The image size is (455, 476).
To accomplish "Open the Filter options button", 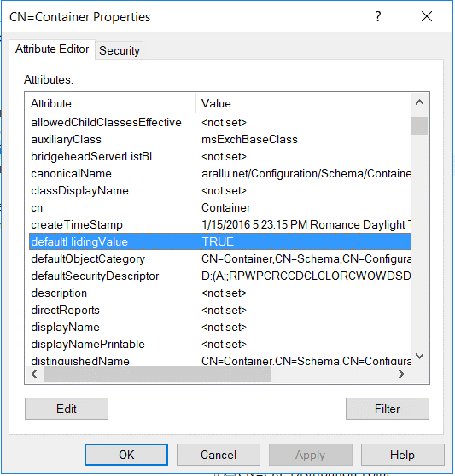I will (388, 409).
